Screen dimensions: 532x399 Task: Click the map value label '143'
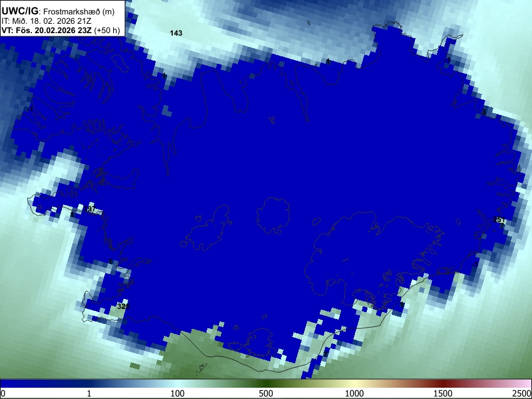click(176, 33)
